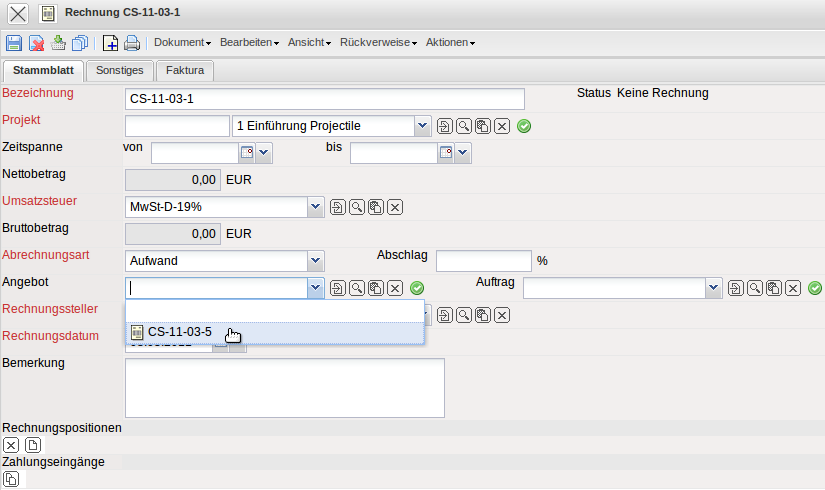Click the search magnifier icon beside Projekt
This screenshot has width=825, height=490.
(x=464, y=126)
